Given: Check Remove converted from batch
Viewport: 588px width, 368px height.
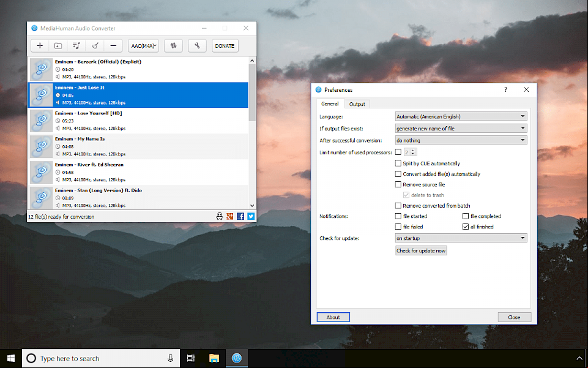Looking at the screenshot, I should (398, 206).
